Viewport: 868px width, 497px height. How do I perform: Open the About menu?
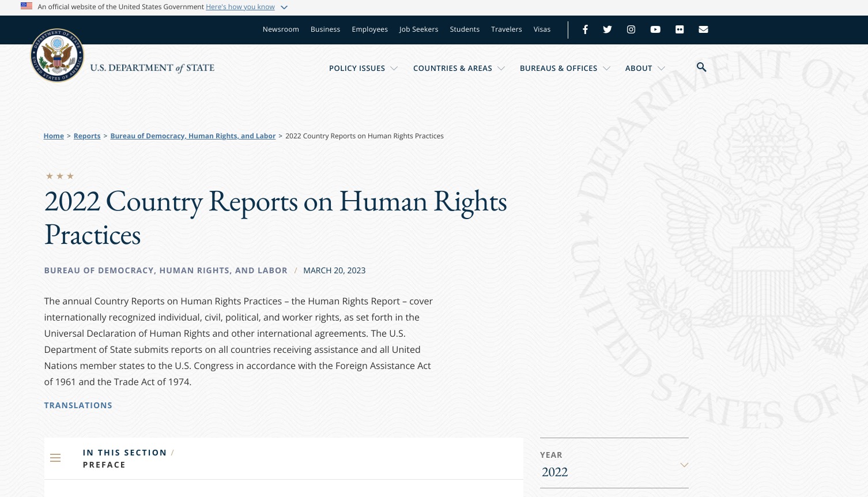644,68
